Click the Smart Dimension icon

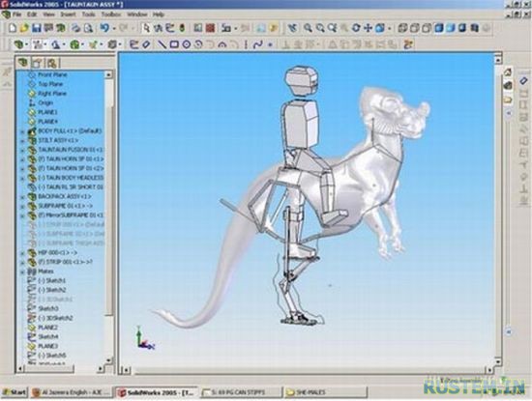(x=146, y=44)
